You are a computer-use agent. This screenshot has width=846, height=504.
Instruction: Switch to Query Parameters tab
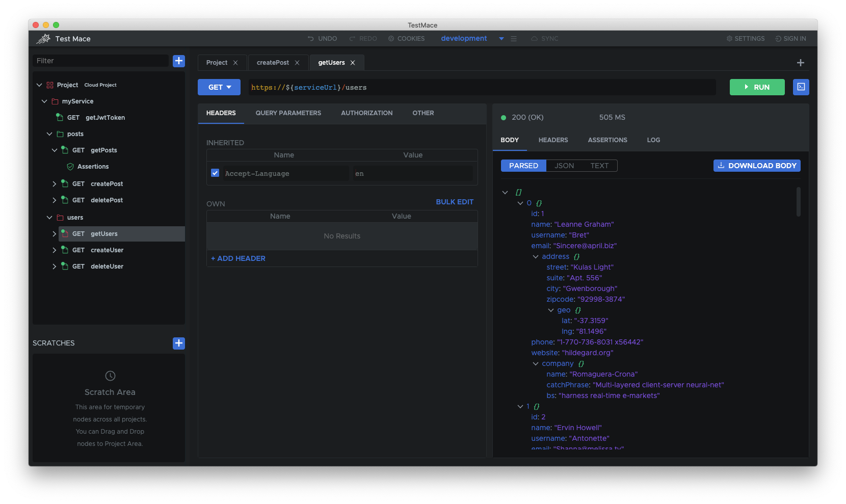tap(288, 113)
